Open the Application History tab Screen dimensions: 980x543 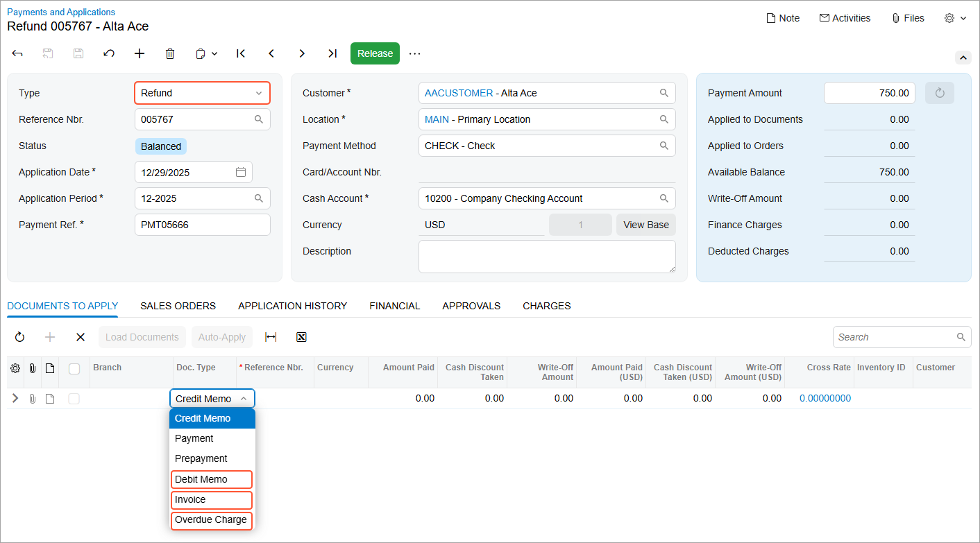(x=292, y=306)
